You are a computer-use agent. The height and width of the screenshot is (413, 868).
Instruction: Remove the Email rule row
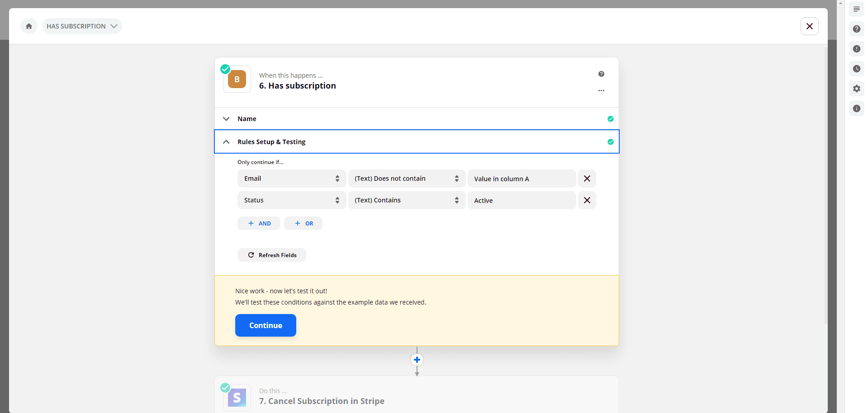click(x=587, y=178)
